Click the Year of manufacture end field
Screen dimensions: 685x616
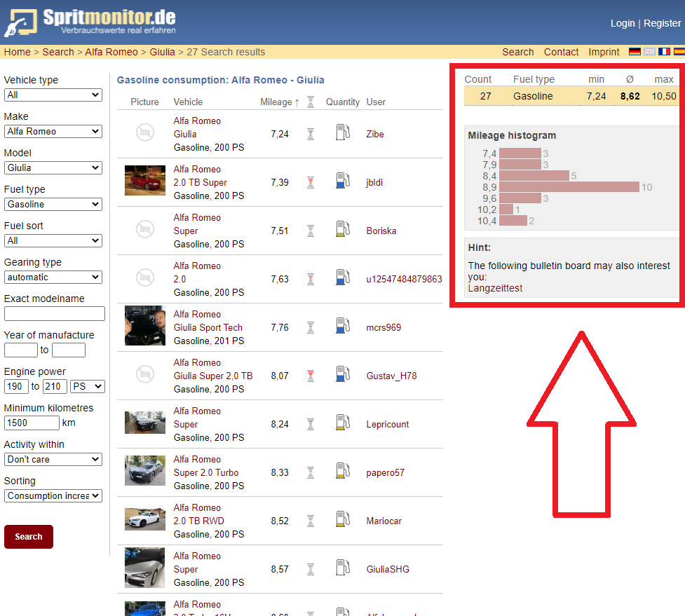69,350
